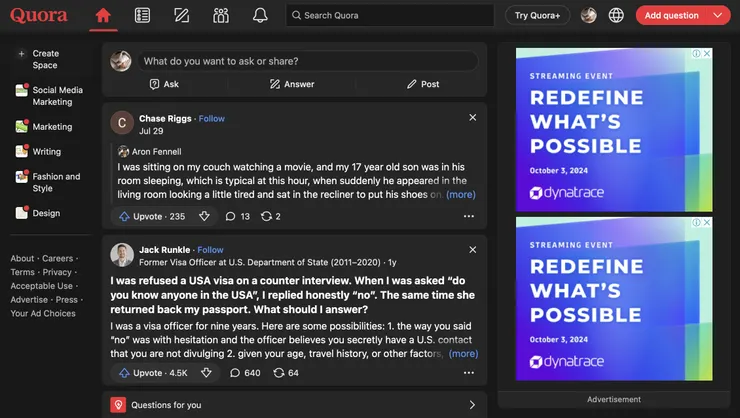Dismiss the Chase Riggs post with X
This screenshot has width=740, height=418.
coord(472,117)
